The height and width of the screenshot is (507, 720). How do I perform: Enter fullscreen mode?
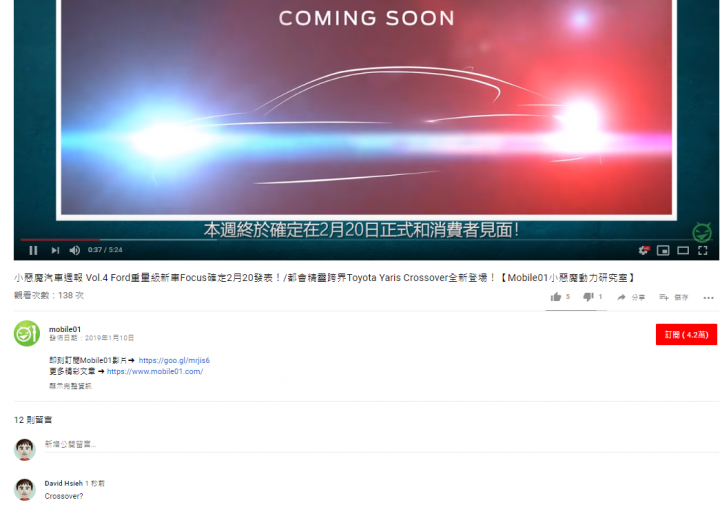coord(703,250)
